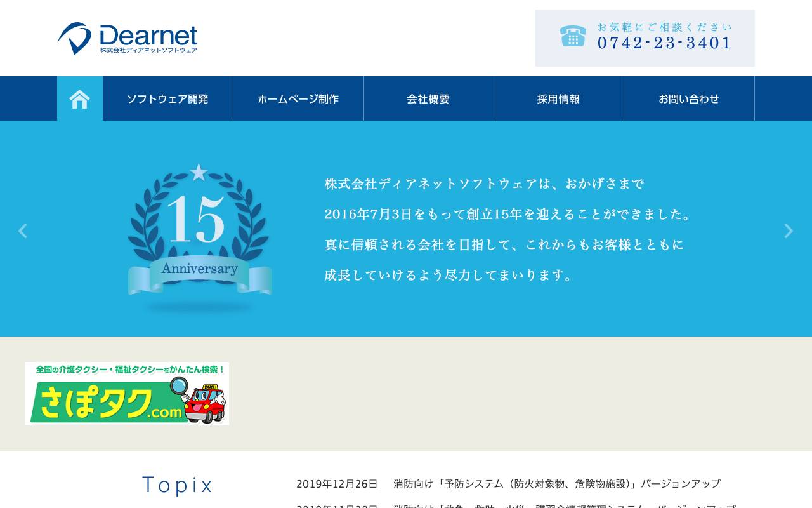Click the telephone icon in contact banner
Image resolution: width=812 pixels, height=508 pixels.
pos(573,36)
